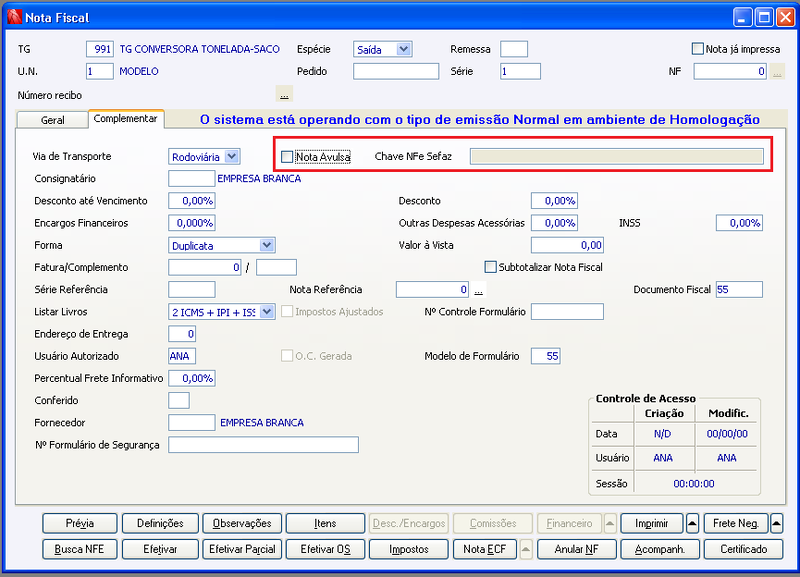The image size is (800, 577).
Task: Click the TG code field showing 991
Action: pos(100,49)
